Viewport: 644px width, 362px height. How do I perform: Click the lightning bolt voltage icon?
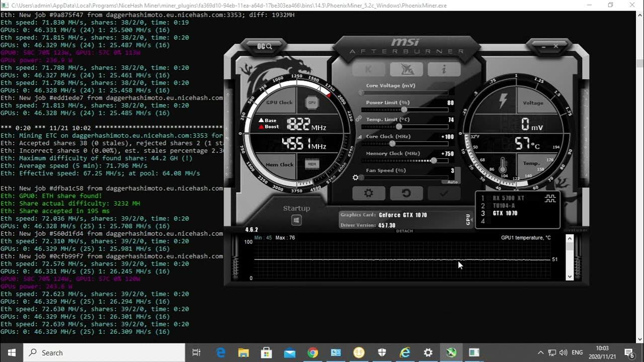[x=503, y=101]
